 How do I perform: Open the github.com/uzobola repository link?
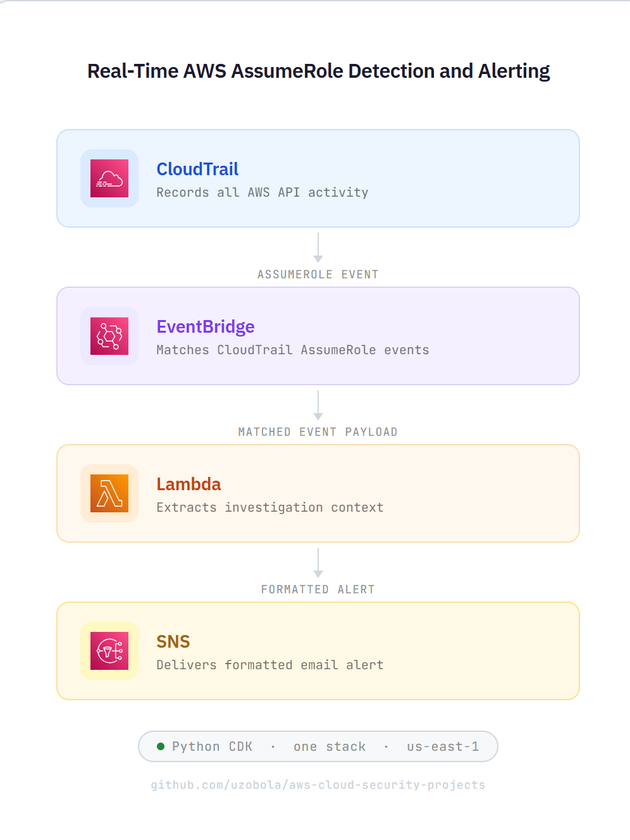pyautogui.click(x=318, y=784)
